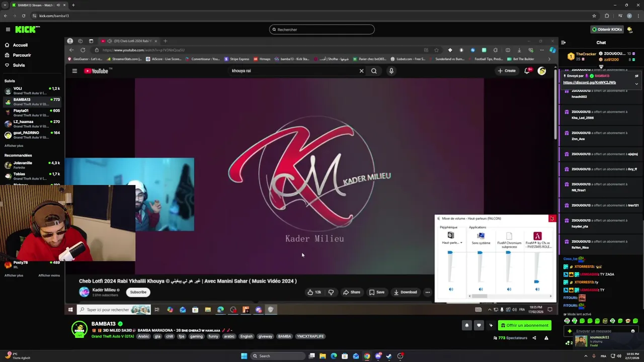Click the YouTube Save button

click(377, 292)
